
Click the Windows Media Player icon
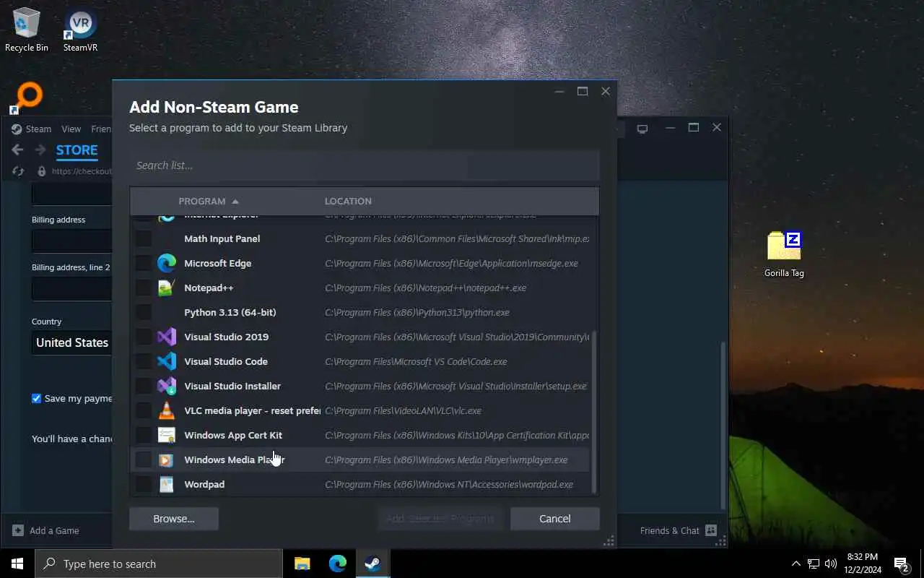tap(167, 460)
